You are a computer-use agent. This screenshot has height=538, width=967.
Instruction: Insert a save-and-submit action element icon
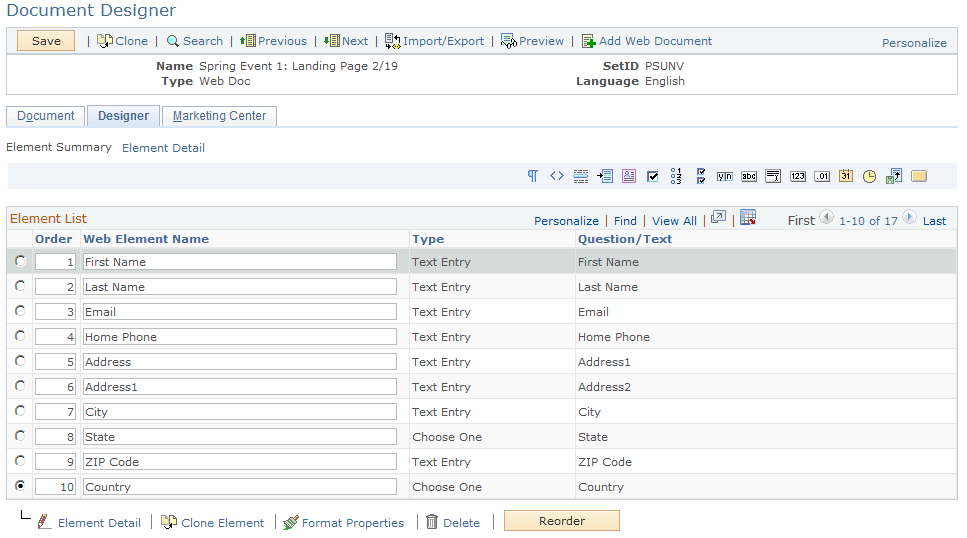click(894, 176)
